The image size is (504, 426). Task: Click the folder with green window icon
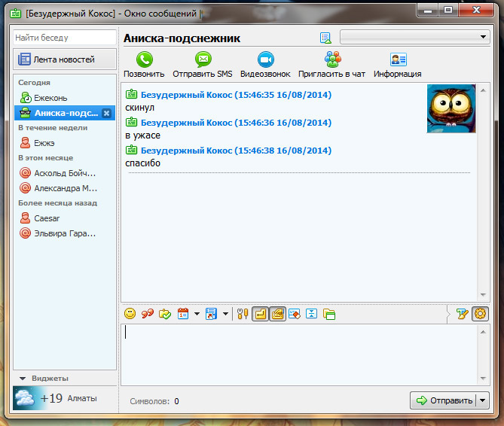[329, 314]
